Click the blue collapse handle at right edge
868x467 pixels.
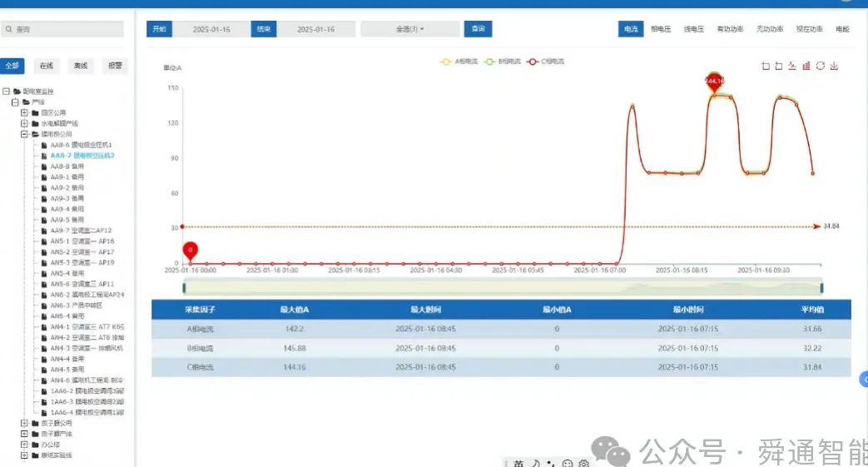864,379
